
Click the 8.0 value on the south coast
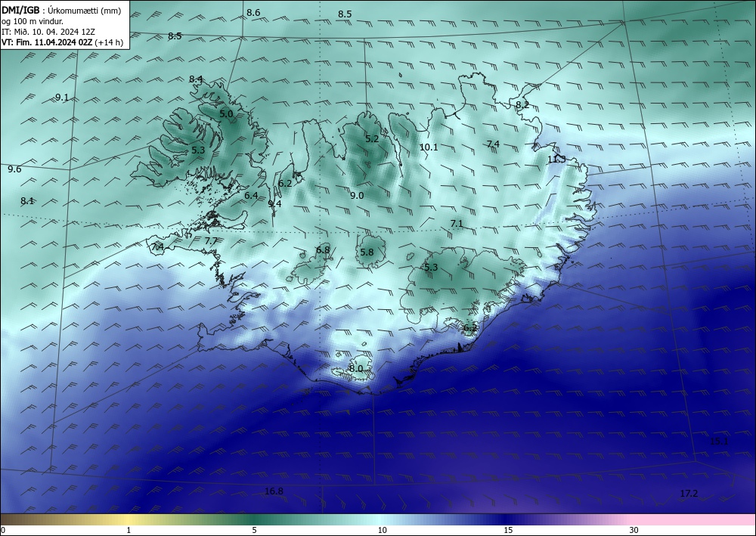[x=356, y=368]
